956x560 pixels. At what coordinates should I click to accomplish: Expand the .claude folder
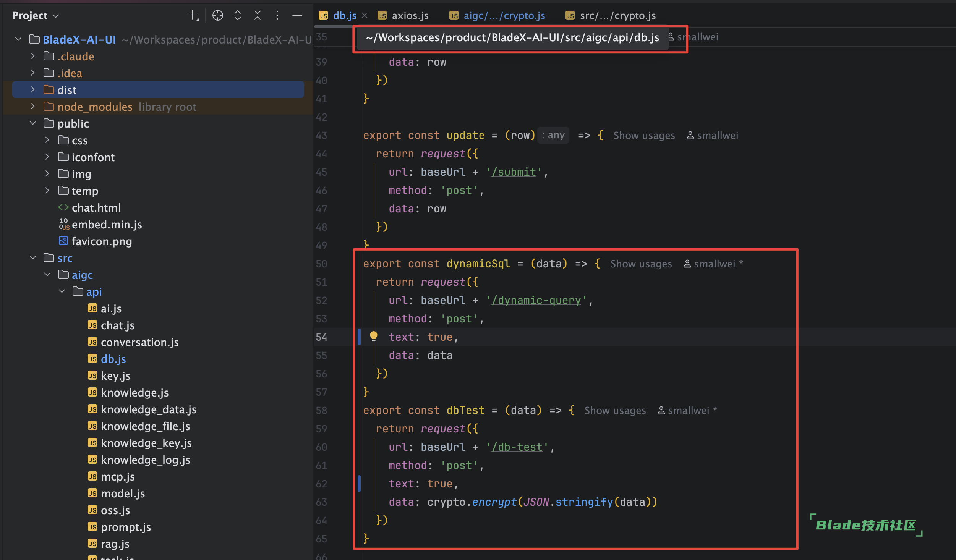pos(33,56)
